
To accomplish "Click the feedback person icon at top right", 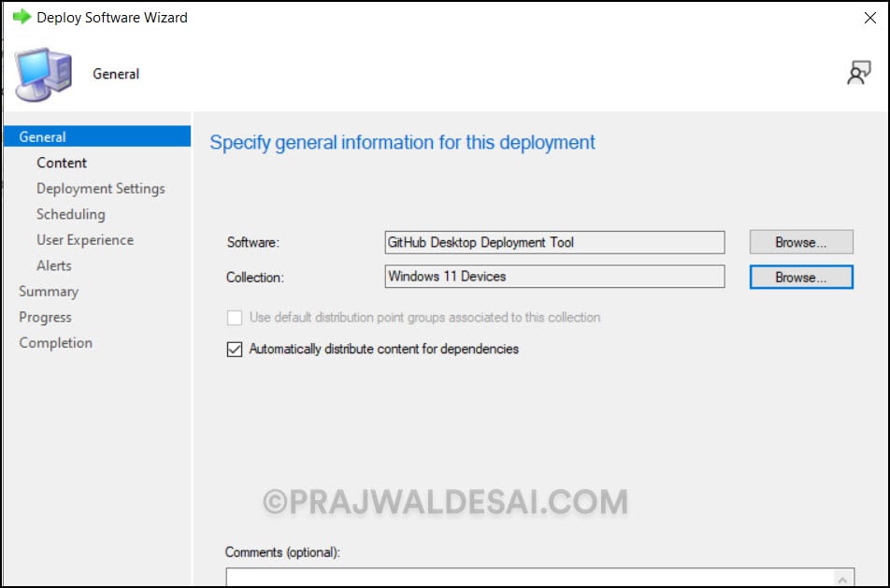I will (859, 73).
